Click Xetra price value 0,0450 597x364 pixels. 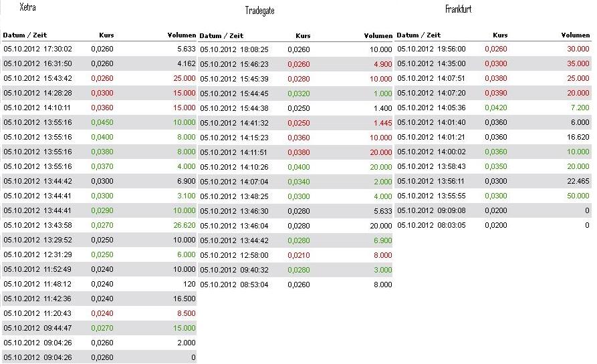tap(102, 122)
